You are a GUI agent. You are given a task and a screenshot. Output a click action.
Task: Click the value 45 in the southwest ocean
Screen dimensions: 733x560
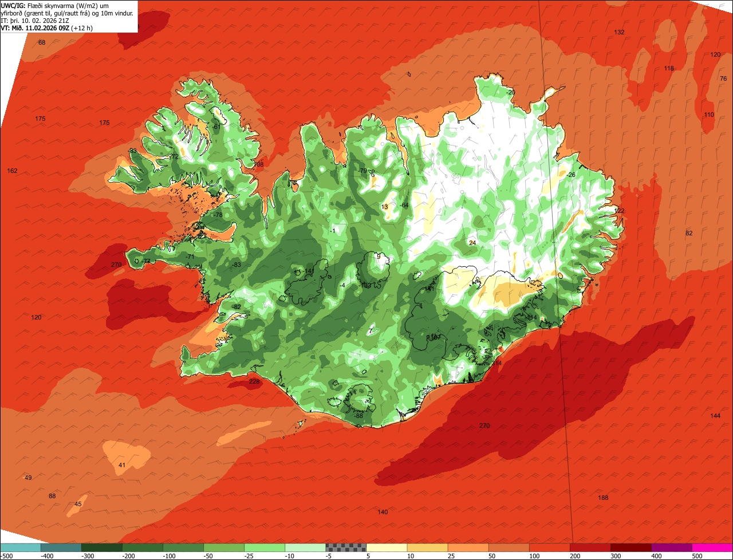[x=78, y=504]
